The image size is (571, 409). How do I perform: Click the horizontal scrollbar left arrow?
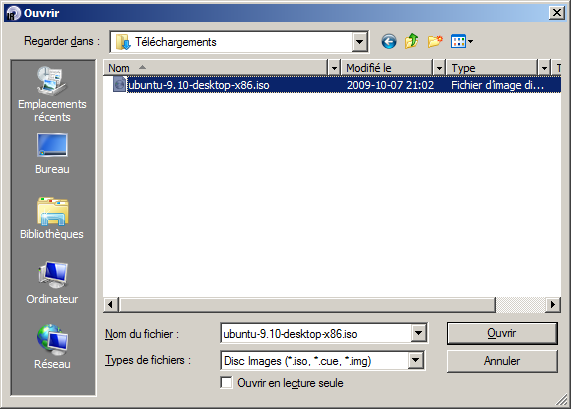click(111, 304)
